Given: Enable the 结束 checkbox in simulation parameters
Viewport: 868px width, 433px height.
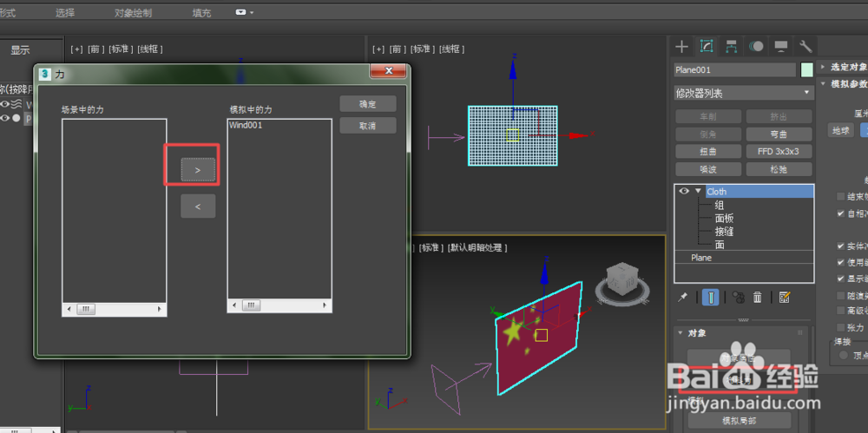Looking at the screenshot, I should point(841,197).
